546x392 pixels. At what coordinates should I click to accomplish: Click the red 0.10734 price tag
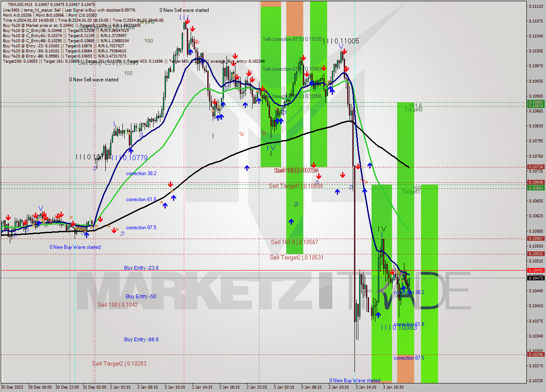536,167
